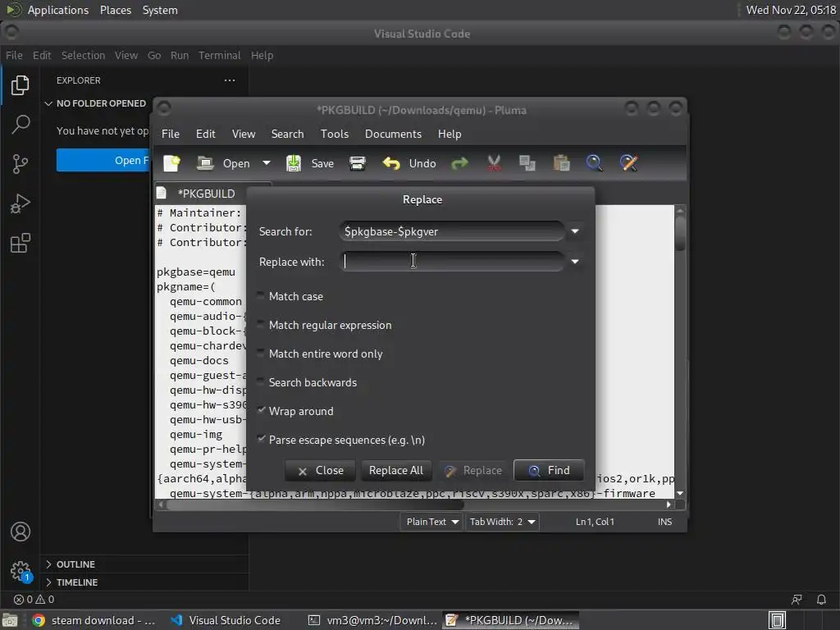Image resolution: width=840 pixels, height=630 pixels.
Task: Click in the Replace with text field
Action: tap(452, 262)
